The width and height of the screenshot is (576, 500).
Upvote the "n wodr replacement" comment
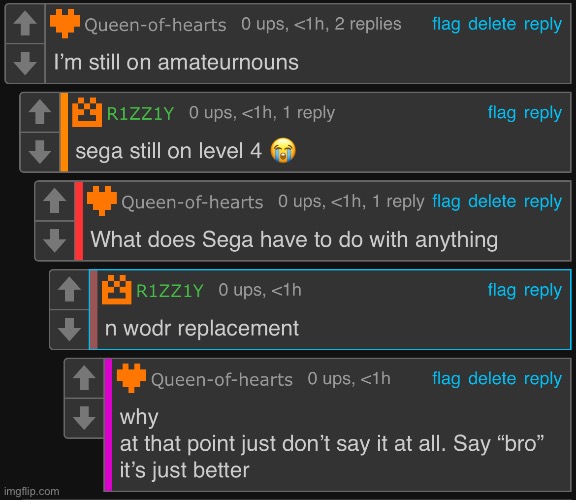69,290
